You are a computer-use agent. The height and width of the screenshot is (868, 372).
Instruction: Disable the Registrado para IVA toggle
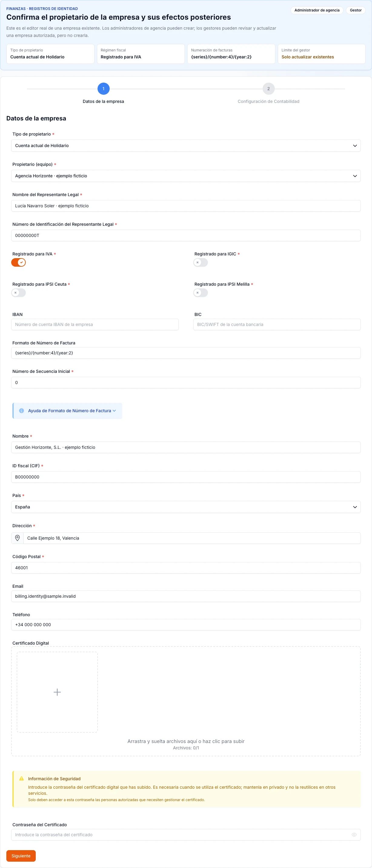point(18,262)
